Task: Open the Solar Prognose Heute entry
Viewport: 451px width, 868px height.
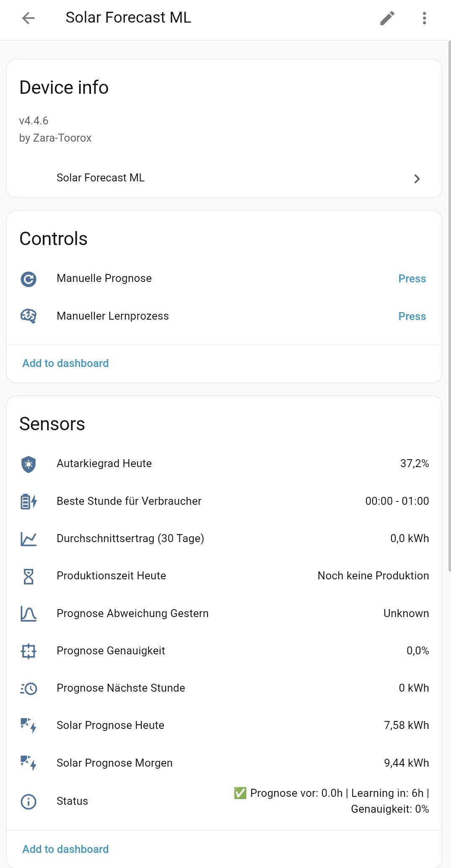Action: coord(110,725)
